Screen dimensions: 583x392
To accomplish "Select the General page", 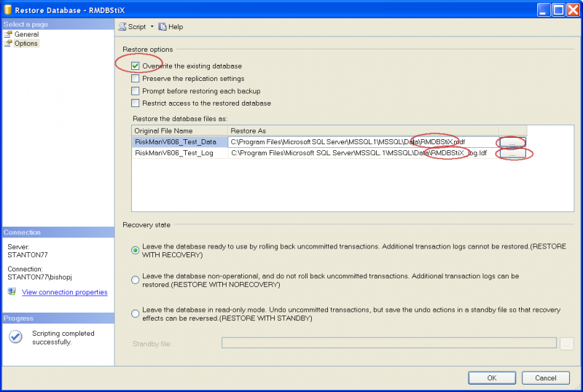I will 26,34.
